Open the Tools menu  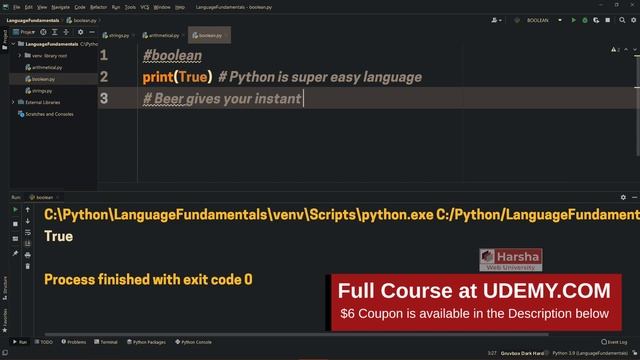[130, 7]
